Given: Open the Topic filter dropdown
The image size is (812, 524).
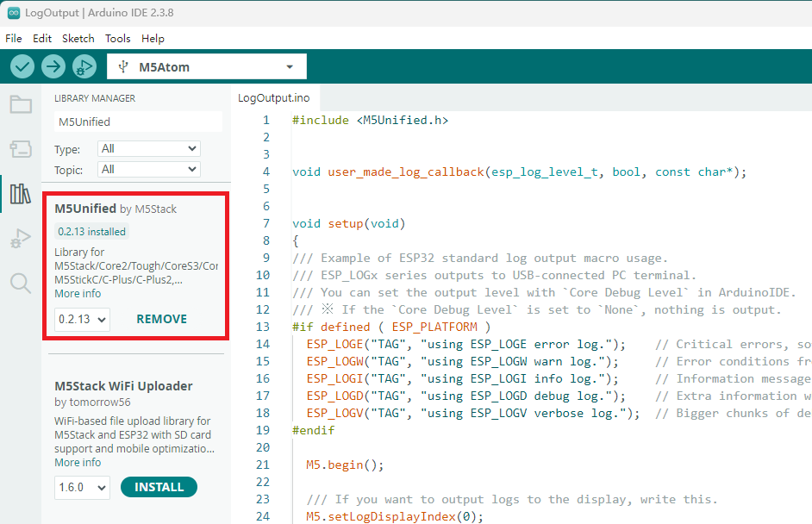Looking at the screenshot, I should click(x=148, y=170).
